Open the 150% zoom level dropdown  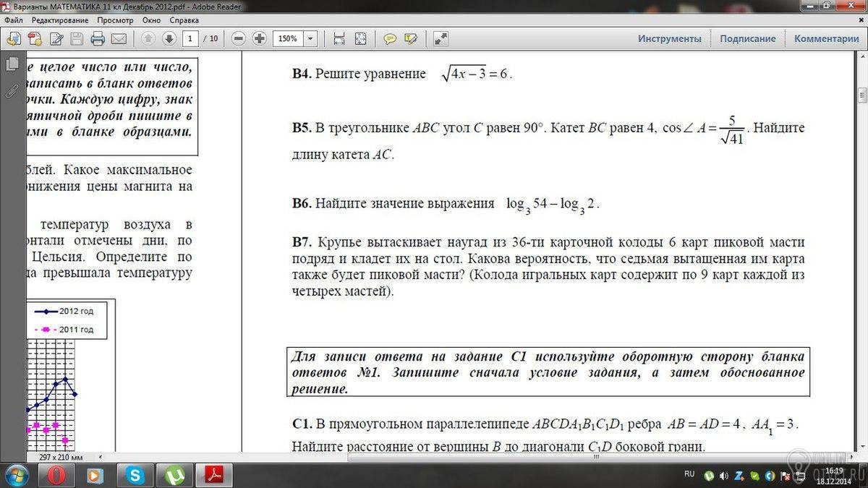(x=311, y=38)
